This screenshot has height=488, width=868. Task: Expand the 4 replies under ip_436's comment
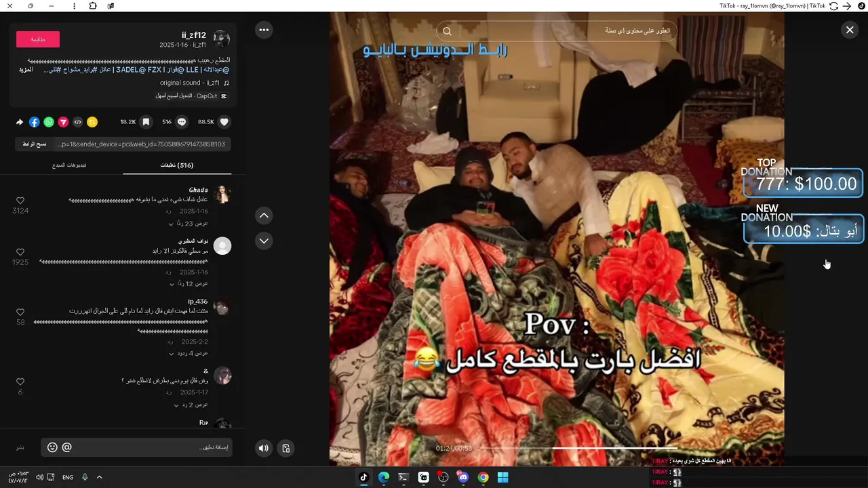point(189,354)
